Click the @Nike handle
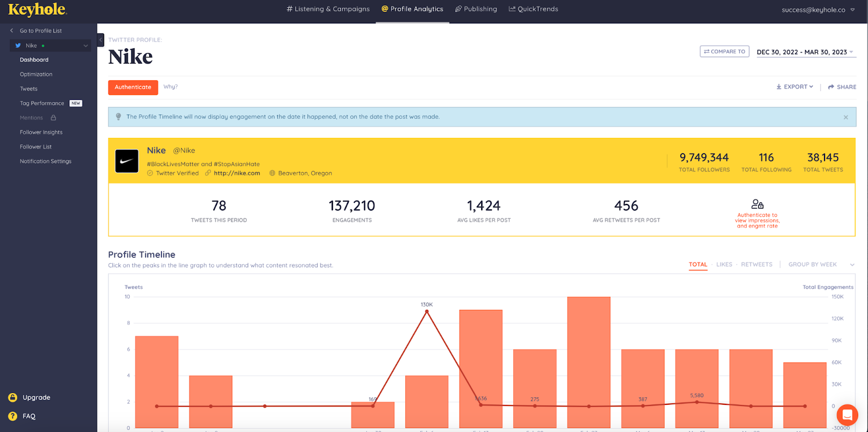This screenshot has width=868, height=432. coord(184,150)
